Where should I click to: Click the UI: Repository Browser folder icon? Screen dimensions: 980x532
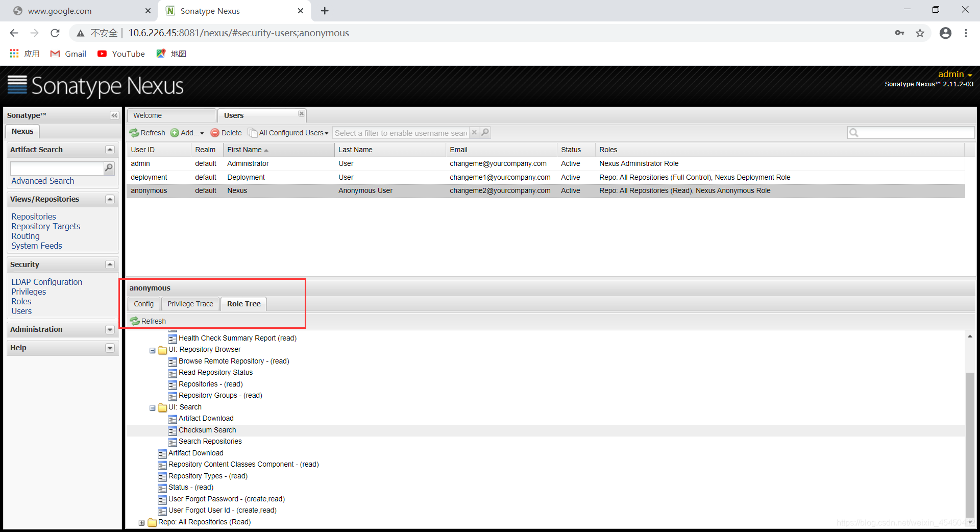(162, 350)
